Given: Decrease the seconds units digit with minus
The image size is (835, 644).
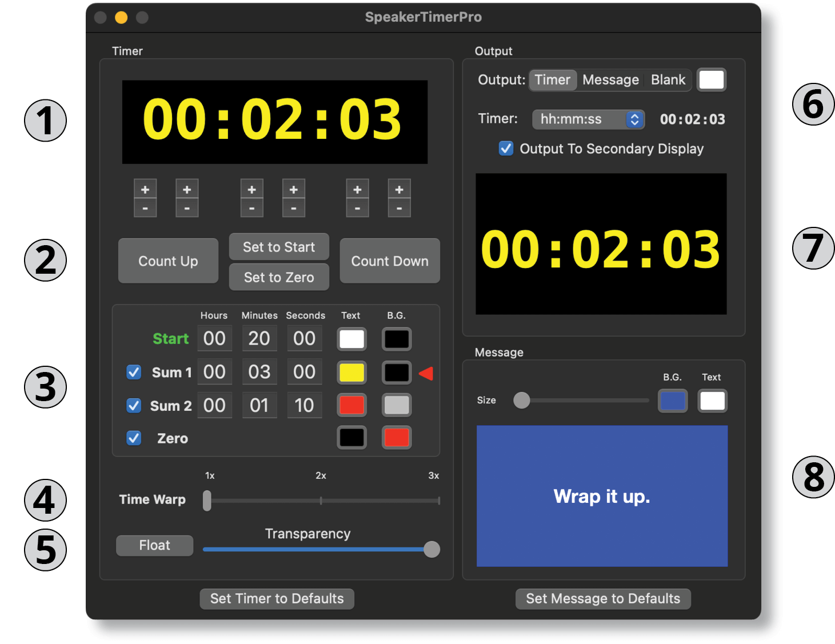Looking at the screenshot, I should (x=399, y=208).
